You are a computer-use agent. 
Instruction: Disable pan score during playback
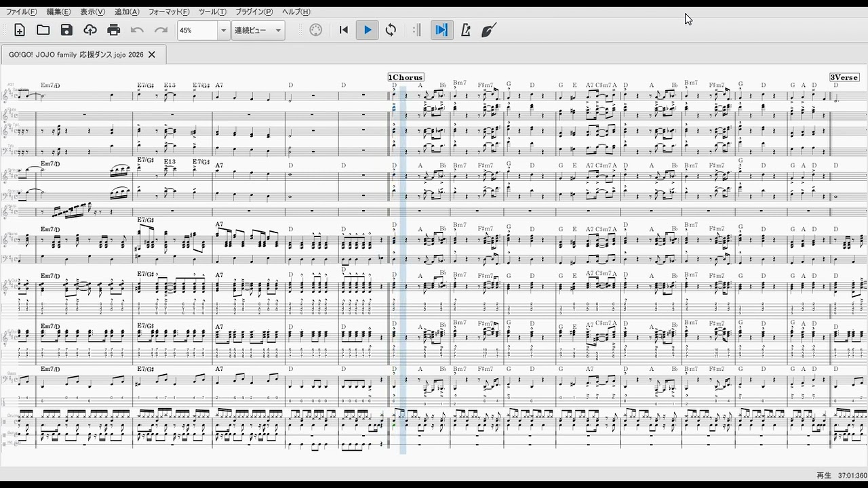pos(441,30)
